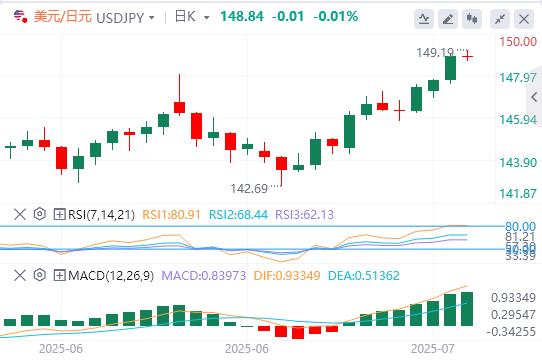Open the USDJPY symbol dropdown
The height and width of the screenshot is (361, 542).
125,17
